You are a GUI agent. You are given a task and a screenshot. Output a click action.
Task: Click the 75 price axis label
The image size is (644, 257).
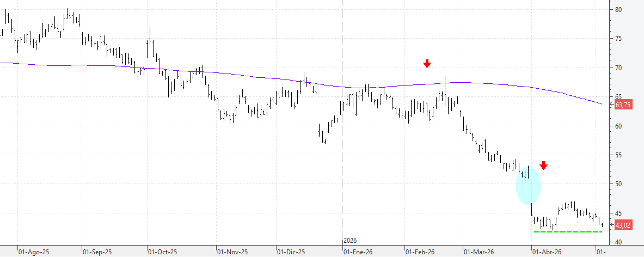click(x=618, y=39)
